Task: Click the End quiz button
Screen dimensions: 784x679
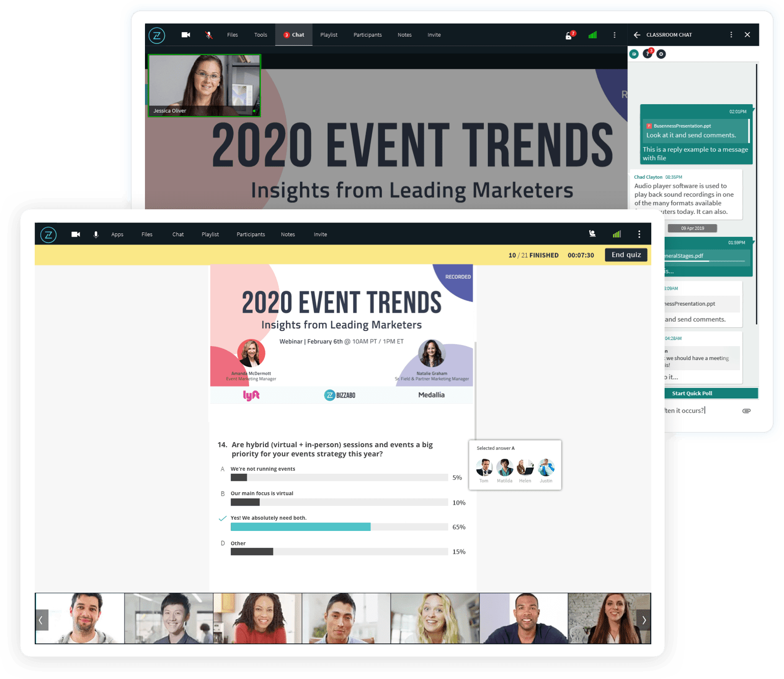Action: coord(626,255)
